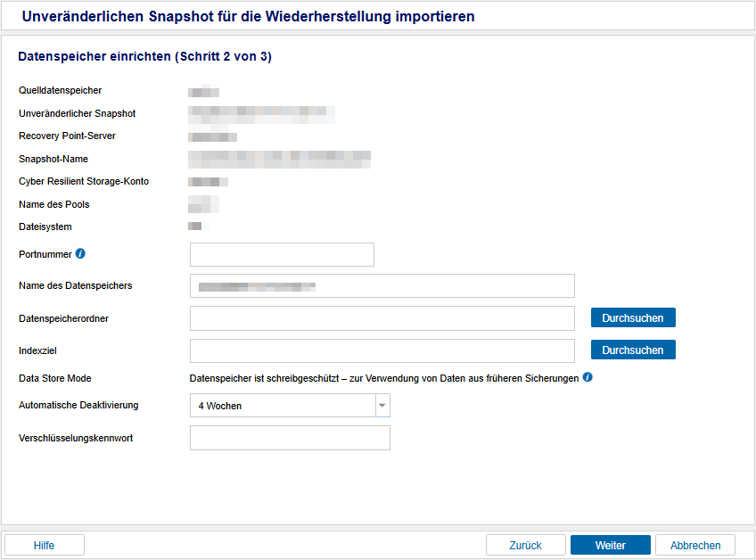Expand the Automatische Deaktivierung dropdown arrow
This screenshot has width=756, height=560.
[382, 406]
